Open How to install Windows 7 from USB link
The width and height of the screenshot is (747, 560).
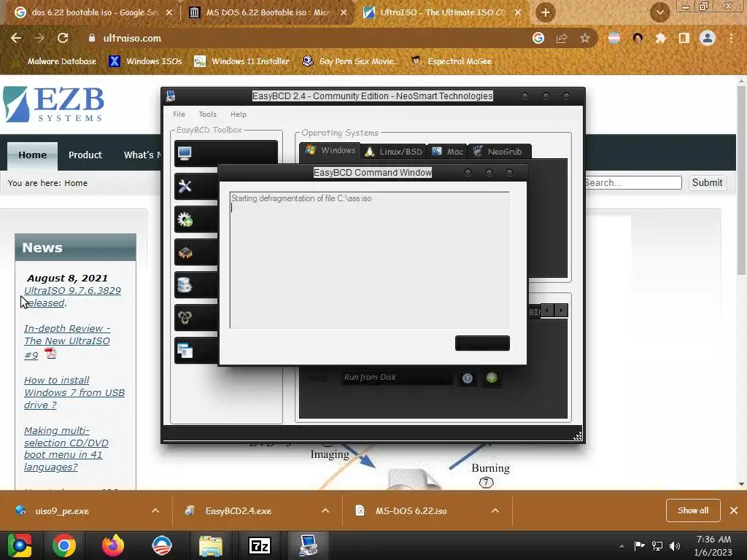(x=74, y=393)
